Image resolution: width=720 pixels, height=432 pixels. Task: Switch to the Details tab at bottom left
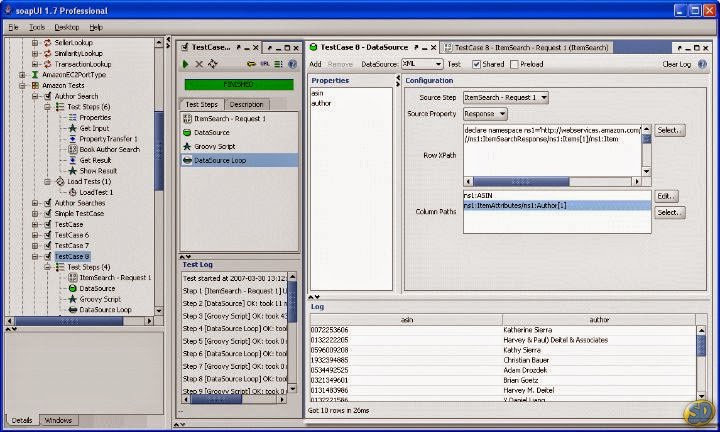click(x=22, y=420)
